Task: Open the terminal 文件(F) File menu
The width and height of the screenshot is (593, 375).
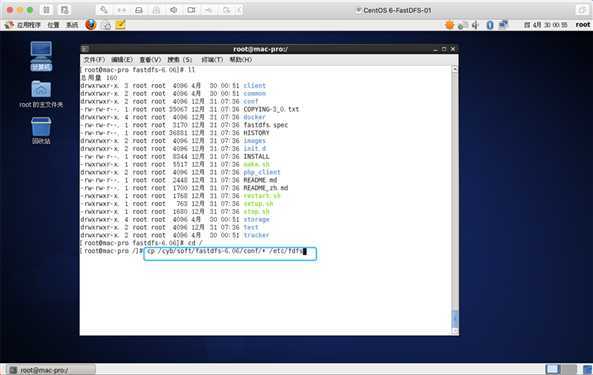Action: (94, 60)
